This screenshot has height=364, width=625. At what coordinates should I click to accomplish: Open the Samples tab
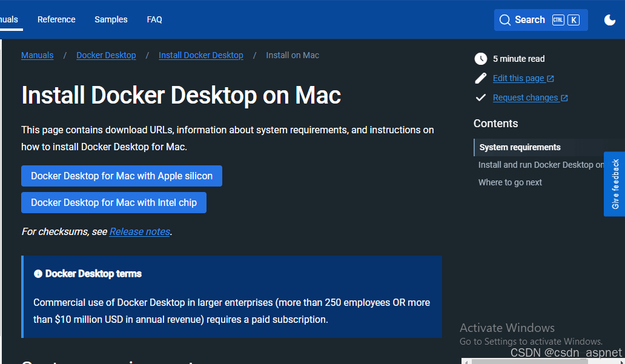pos(111,19)
